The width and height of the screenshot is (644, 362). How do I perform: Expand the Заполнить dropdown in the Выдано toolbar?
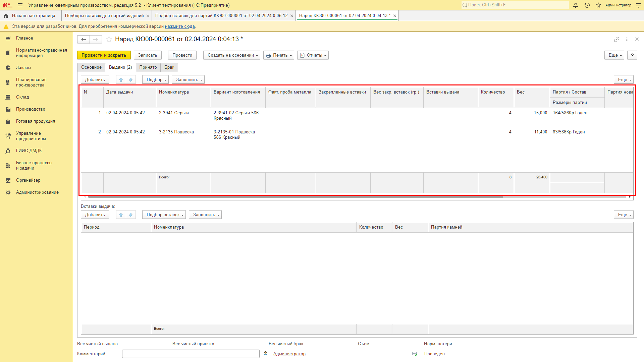point(188,79)
